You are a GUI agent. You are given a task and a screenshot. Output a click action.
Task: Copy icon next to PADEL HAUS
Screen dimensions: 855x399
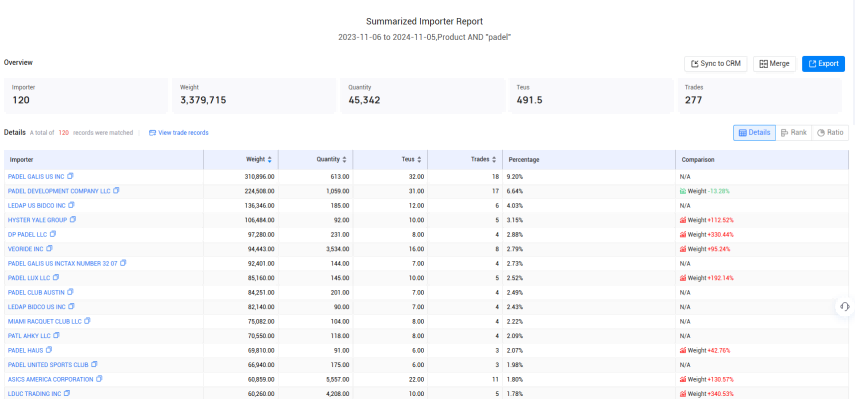pos(49,350)
